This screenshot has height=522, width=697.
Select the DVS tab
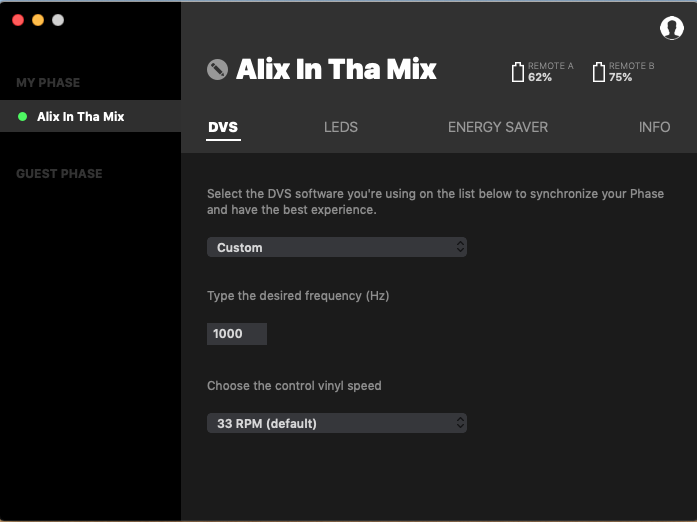coord(223,127)
